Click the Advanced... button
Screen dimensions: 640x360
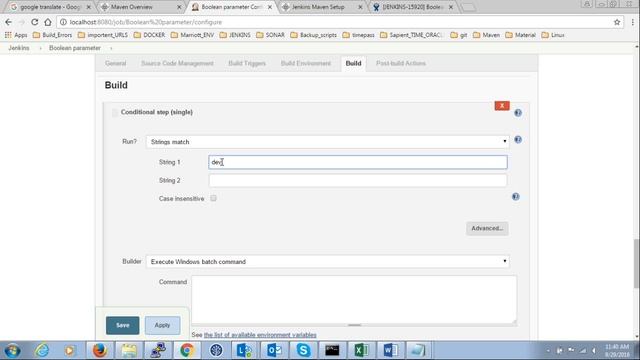click(x=487, y=228)
